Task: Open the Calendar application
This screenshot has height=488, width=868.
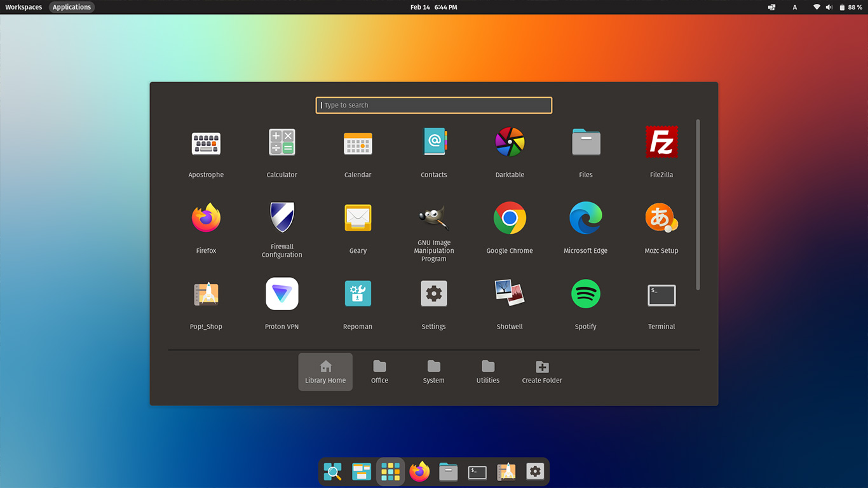Action: [358, 151]
